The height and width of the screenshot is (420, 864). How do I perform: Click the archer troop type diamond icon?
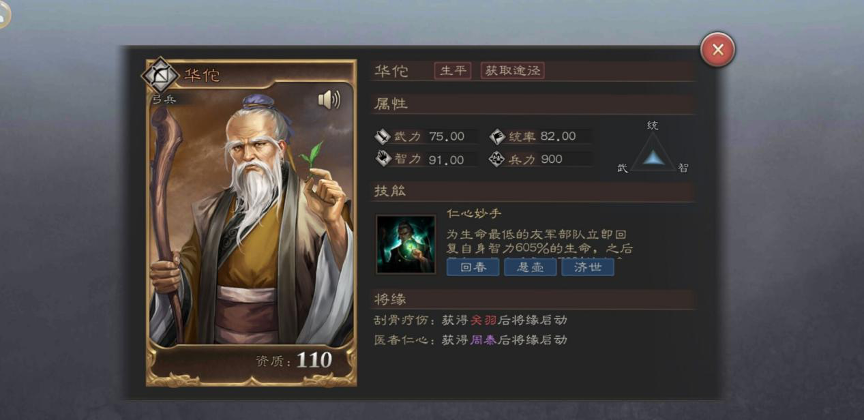tap(160, 74)
